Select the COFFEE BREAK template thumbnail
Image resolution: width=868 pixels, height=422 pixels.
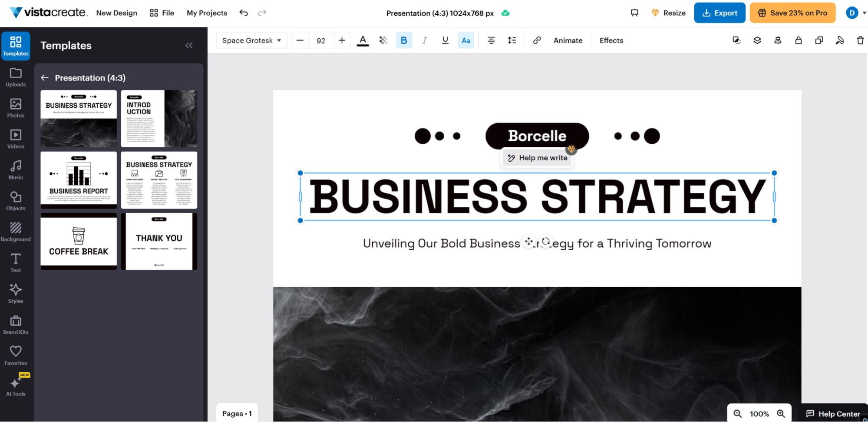[79, 241]
